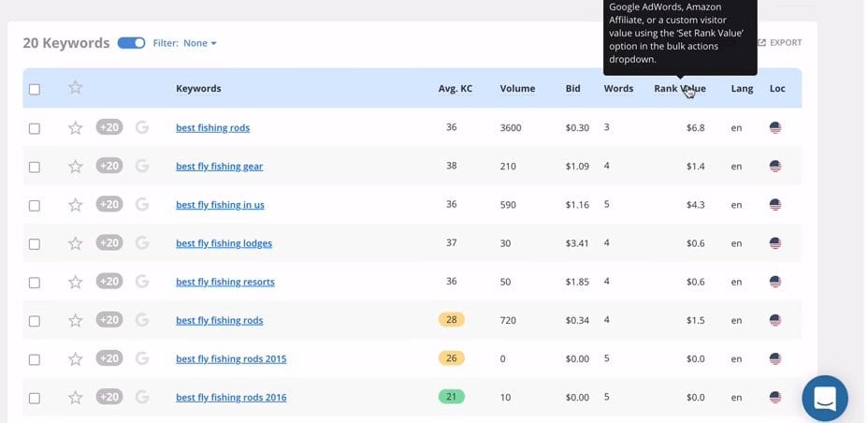Open the chat support bubble
868x423 pixels.
[x=825, y=398]
